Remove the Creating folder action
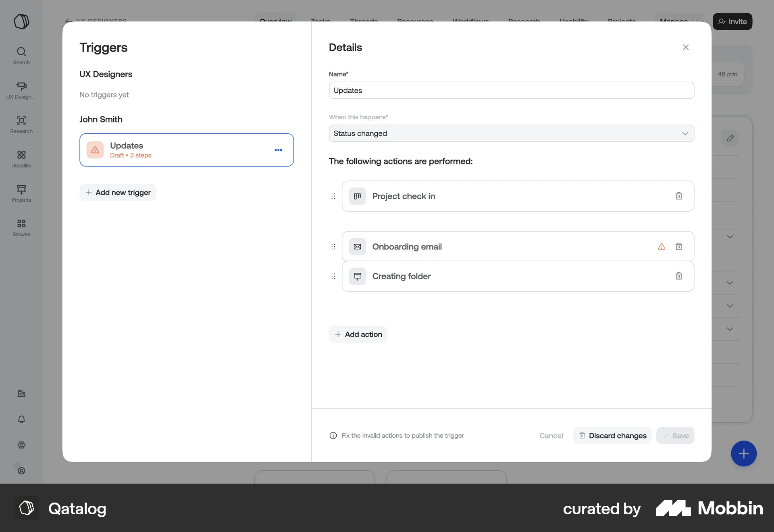The image size is (774, 532). pyautogui.click(x=678, y=276)
